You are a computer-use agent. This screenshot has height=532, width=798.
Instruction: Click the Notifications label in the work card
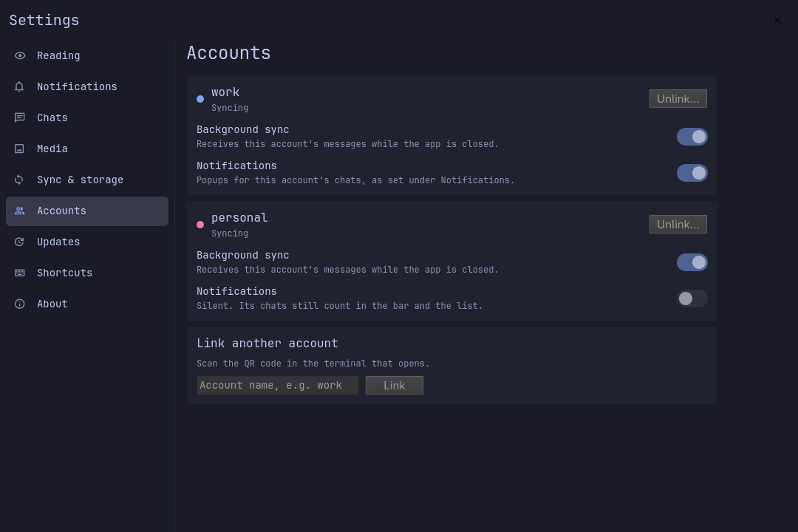[236, 166]
